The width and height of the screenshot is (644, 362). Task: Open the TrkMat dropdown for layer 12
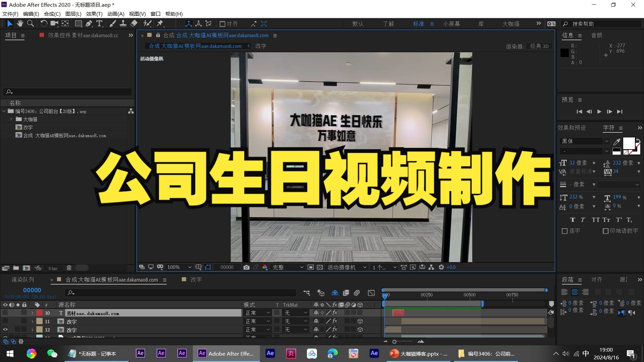click(x=296, y=329)
